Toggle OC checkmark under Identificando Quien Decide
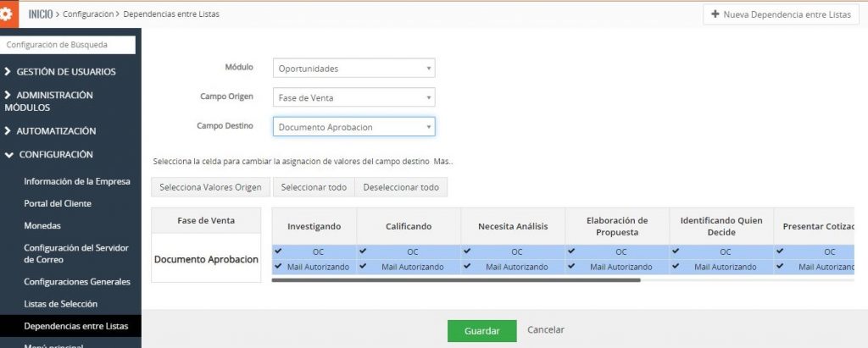 pos(676,251)
